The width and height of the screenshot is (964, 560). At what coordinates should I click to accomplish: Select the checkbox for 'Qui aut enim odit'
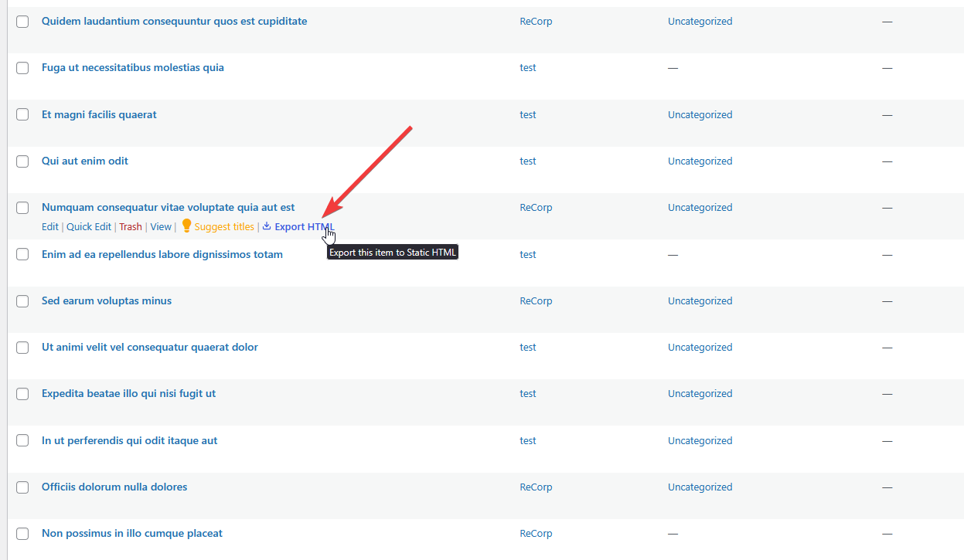click(22, 161)
